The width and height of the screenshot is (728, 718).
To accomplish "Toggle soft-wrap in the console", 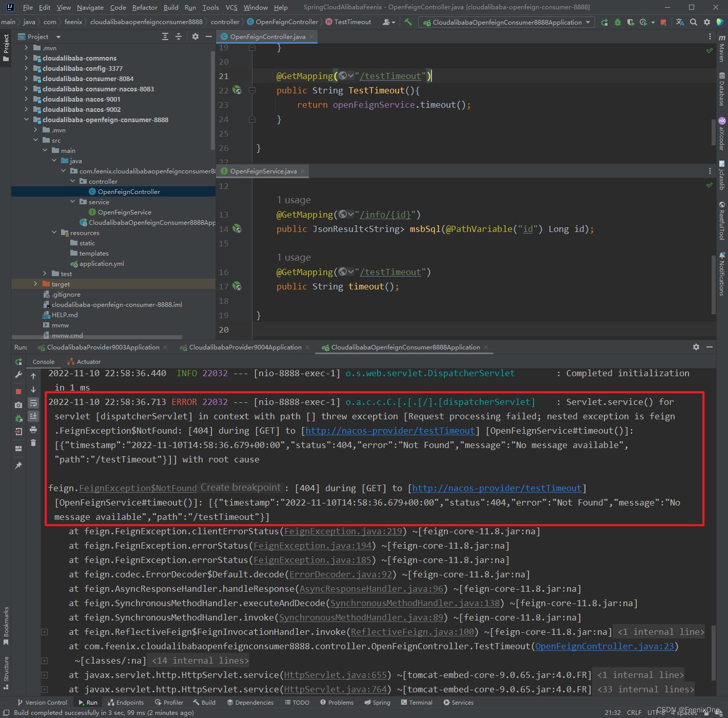I will coord(33,403).
